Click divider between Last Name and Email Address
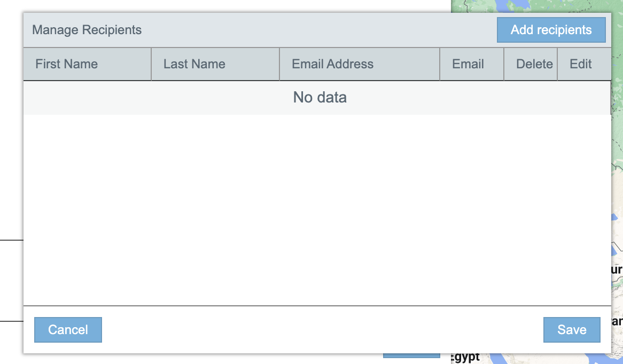 point(279,64)
